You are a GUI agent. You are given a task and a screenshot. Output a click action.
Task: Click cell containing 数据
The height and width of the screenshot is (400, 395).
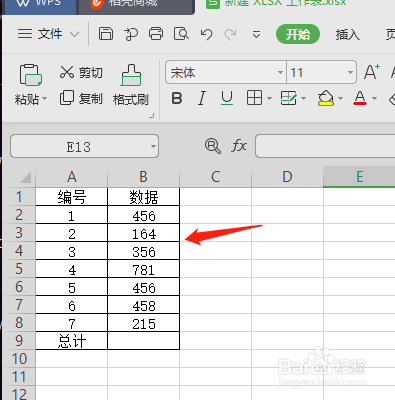pyautogui.click(x=144, y=197)
